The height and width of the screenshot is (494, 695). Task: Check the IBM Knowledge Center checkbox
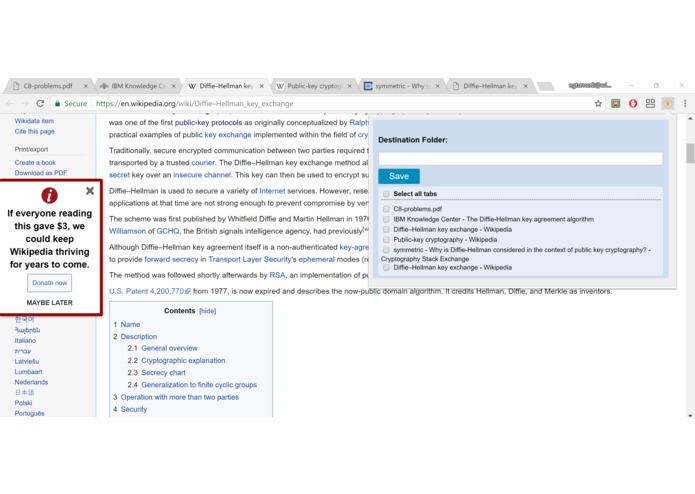click(386, 219)
